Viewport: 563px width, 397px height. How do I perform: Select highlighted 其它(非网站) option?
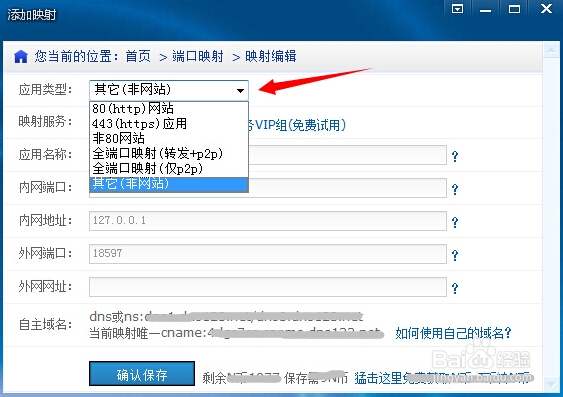169,184
